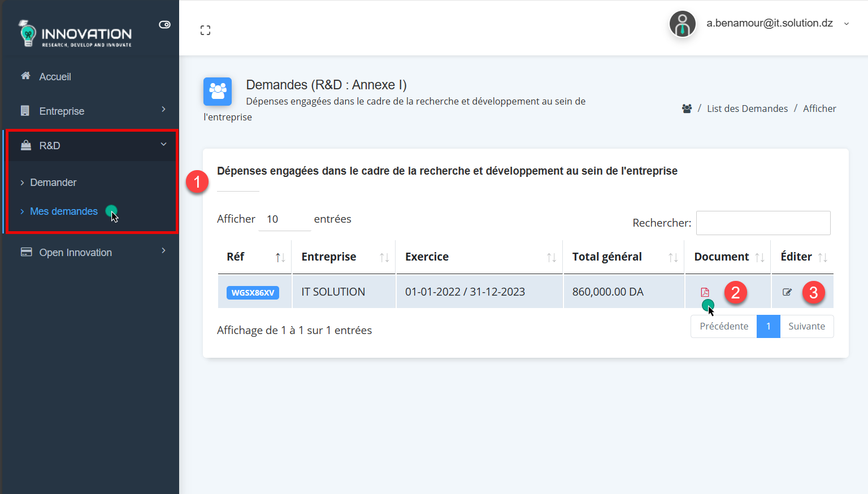Viewport: 868px width, 494px height.
Task: Toggle the sidebar visibility eye icon
Action: tap(164, 24)
